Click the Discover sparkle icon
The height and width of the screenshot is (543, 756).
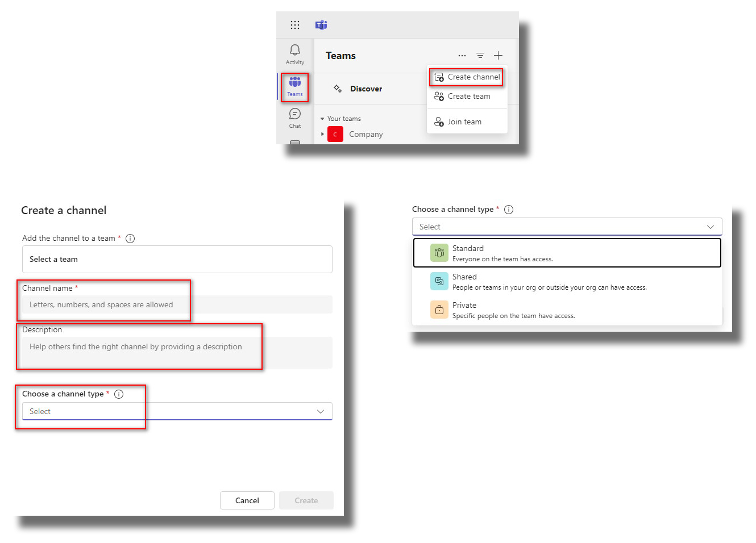(338, 89)
